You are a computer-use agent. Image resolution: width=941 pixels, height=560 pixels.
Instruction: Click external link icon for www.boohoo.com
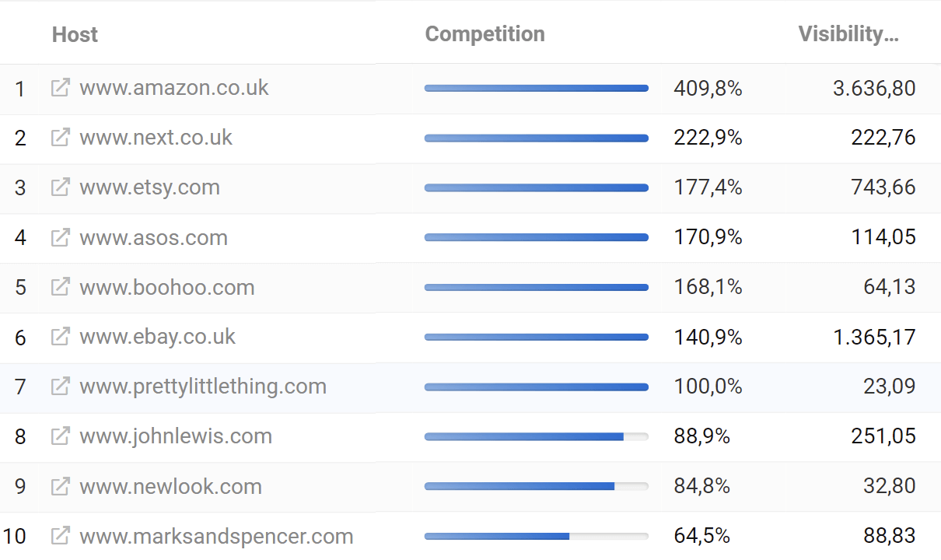pos(60,287)
